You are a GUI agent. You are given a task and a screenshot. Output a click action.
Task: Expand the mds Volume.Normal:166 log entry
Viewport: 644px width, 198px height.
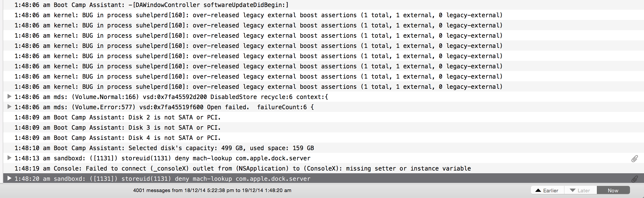coord(9,96)
